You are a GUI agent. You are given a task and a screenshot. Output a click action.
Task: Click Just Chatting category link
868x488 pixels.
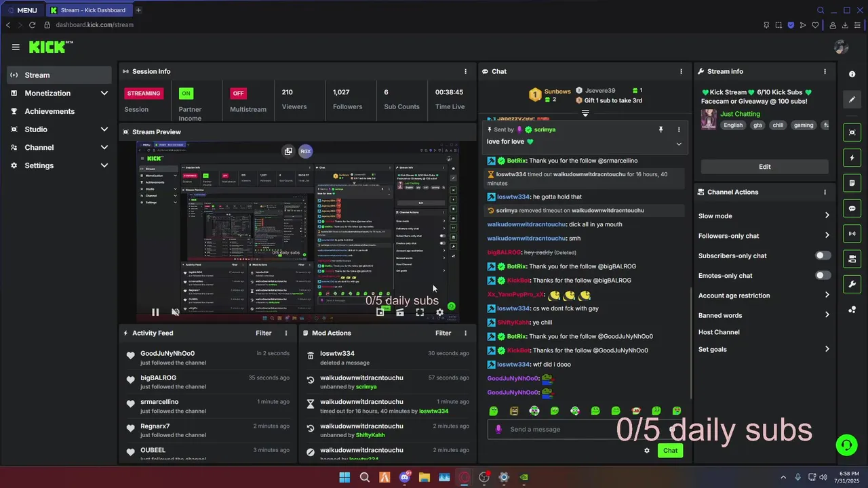740,114
